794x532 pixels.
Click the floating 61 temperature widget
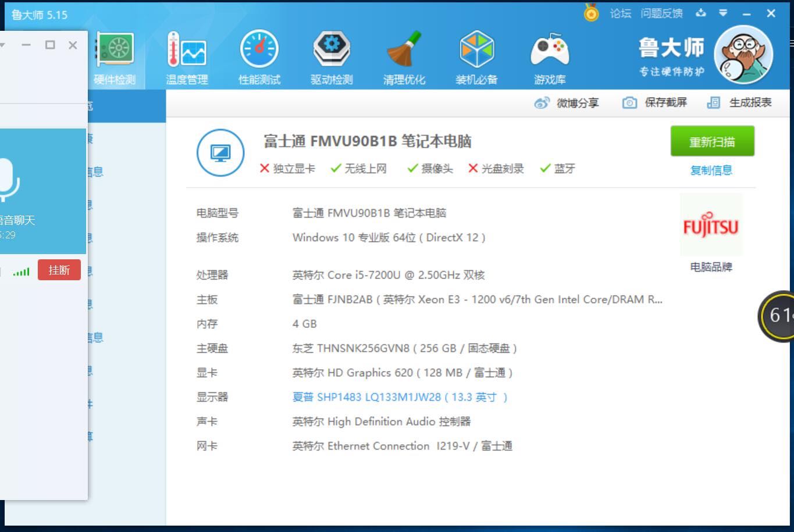777,316
